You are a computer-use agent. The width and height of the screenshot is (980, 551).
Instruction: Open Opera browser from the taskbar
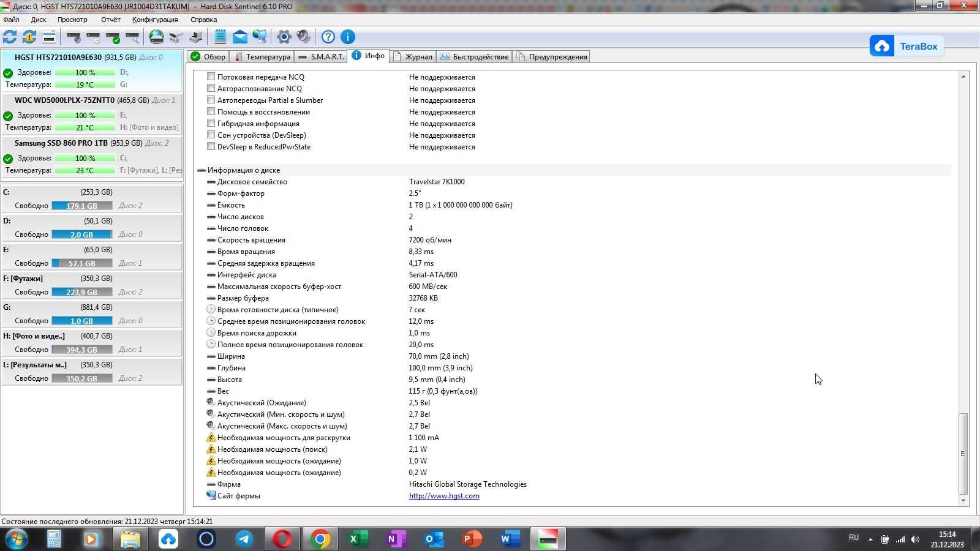tap(282, 539)
